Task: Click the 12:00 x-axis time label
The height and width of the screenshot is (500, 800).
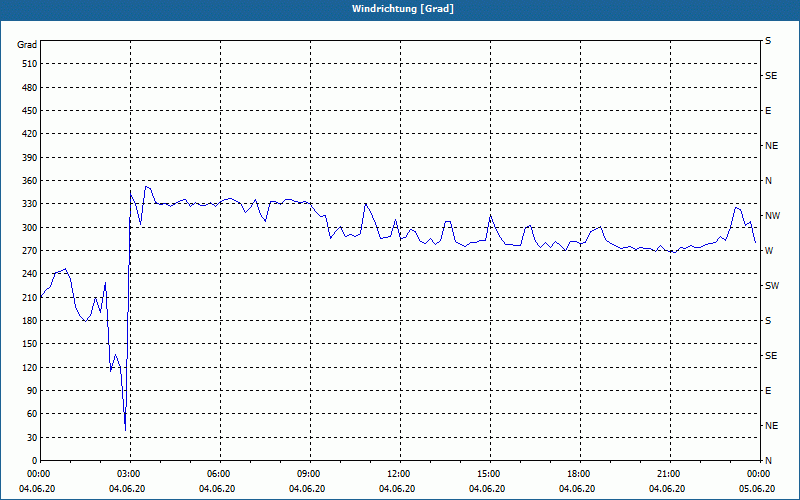Action: tap(399, 473)
